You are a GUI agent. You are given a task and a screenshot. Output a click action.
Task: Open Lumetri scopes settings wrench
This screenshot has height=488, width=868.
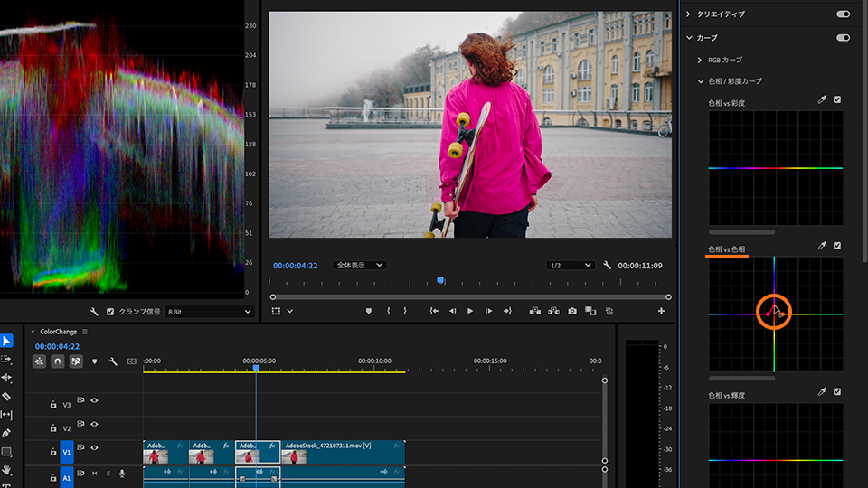(x=94, y=312)
